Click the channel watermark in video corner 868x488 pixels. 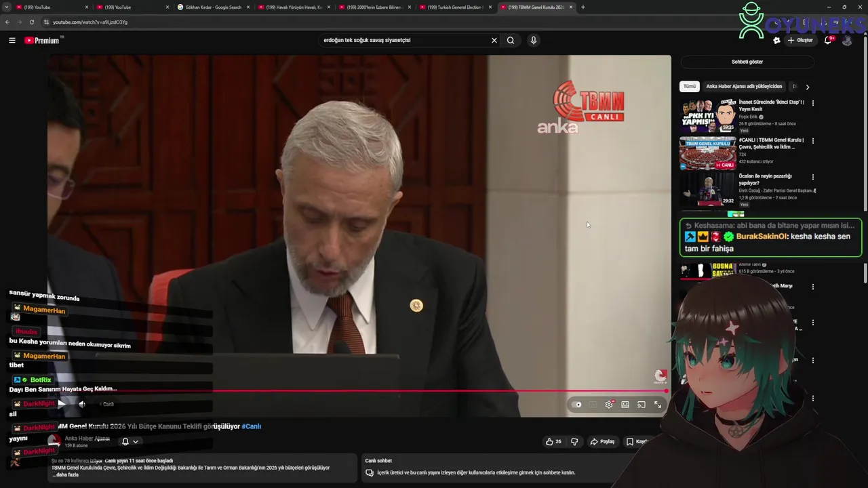[x=660, y=377]
